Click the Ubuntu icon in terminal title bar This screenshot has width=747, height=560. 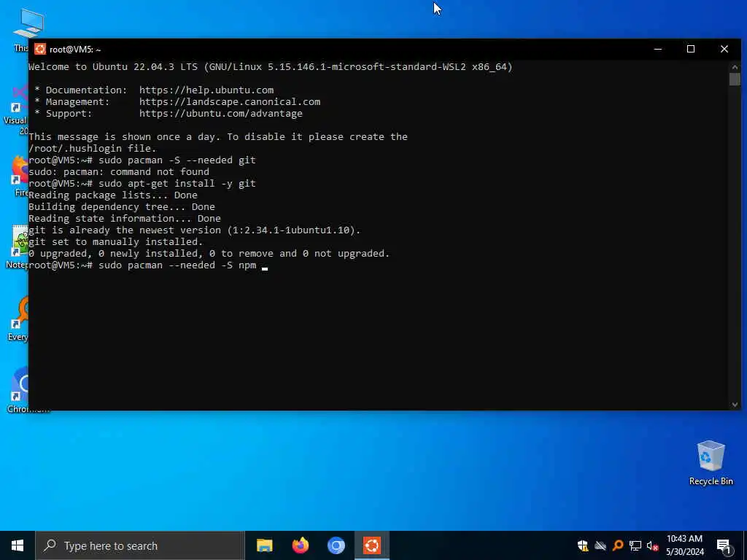pos(40,49)
